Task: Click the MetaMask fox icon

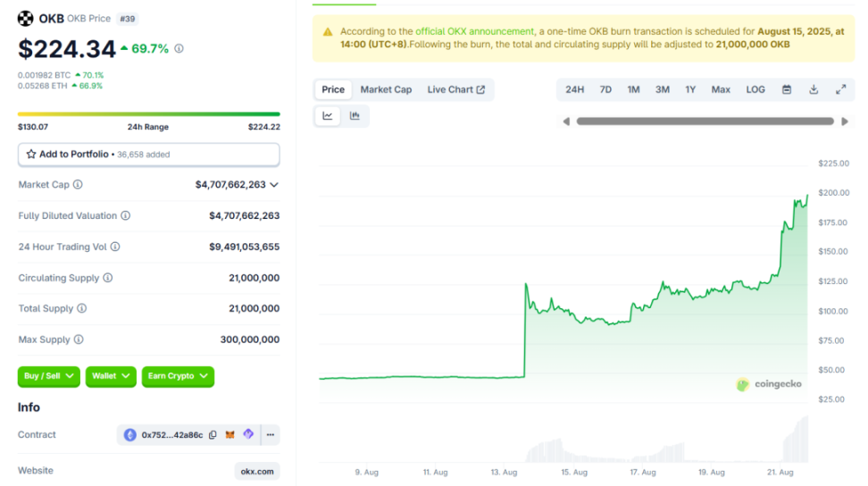Action: [x=230, y=434]
